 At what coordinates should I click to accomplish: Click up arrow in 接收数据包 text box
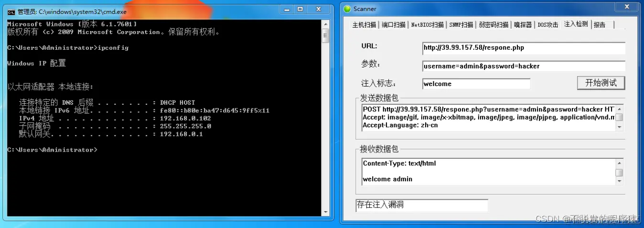(619, 163)
